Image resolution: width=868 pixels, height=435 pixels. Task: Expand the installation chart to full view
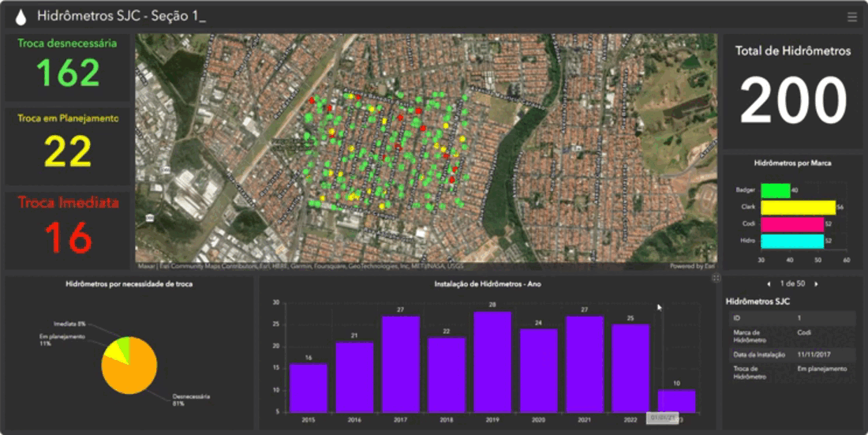pyautogui.click(x=716, y=278)
